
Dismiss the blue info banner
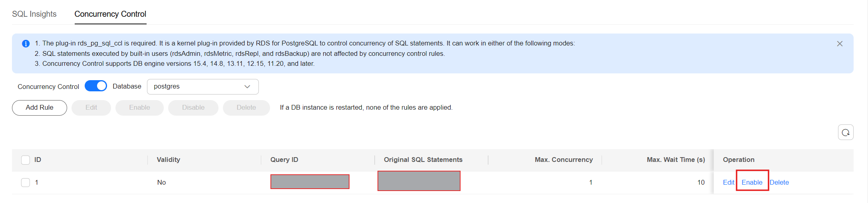840,44
